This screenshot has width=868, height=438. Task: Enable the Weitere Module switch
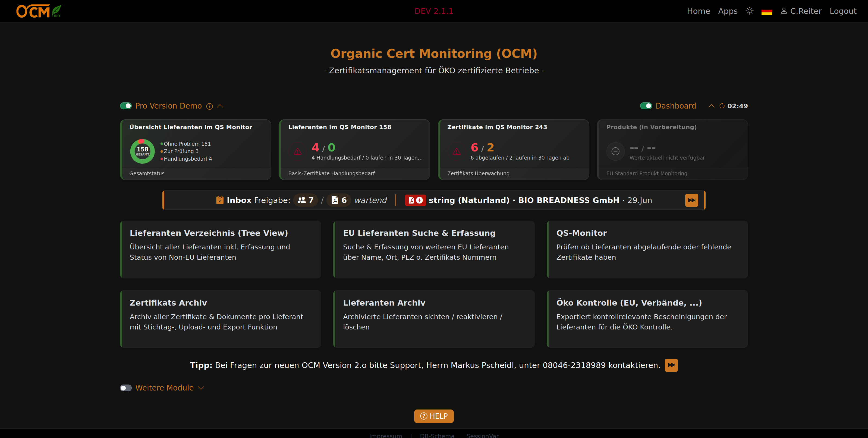126,388
